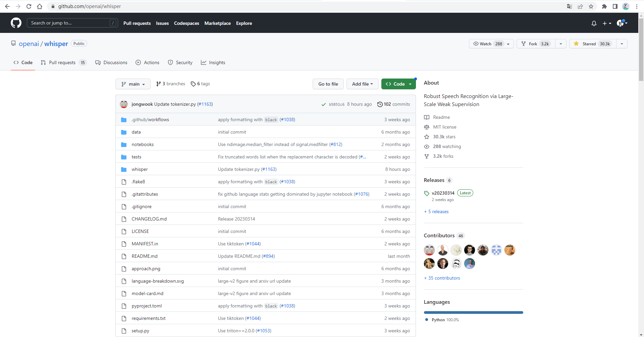Open the Pull requests tab with 15
Screen dimensions: 644x337
pos(64,62)
